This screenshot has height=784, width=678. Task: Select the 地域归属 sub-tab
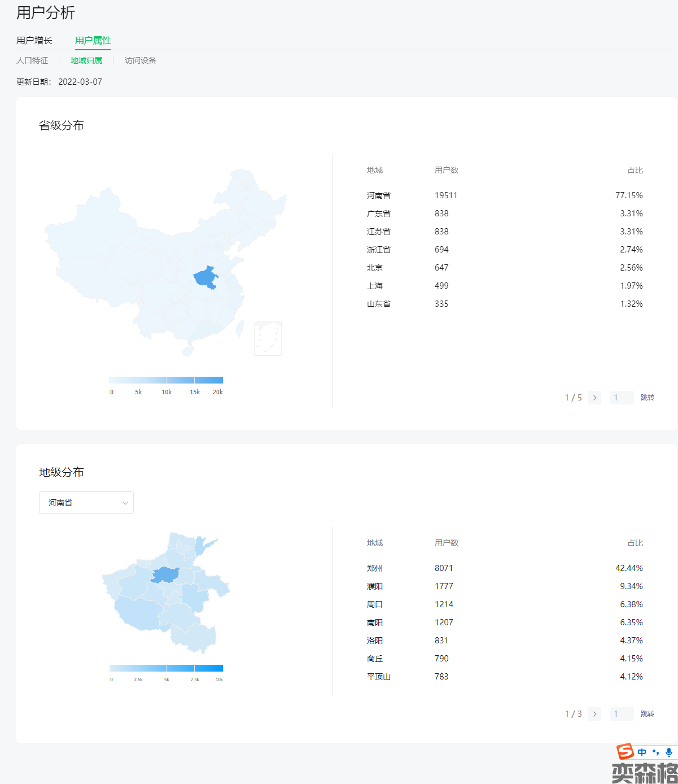click(x=86, y=60)
